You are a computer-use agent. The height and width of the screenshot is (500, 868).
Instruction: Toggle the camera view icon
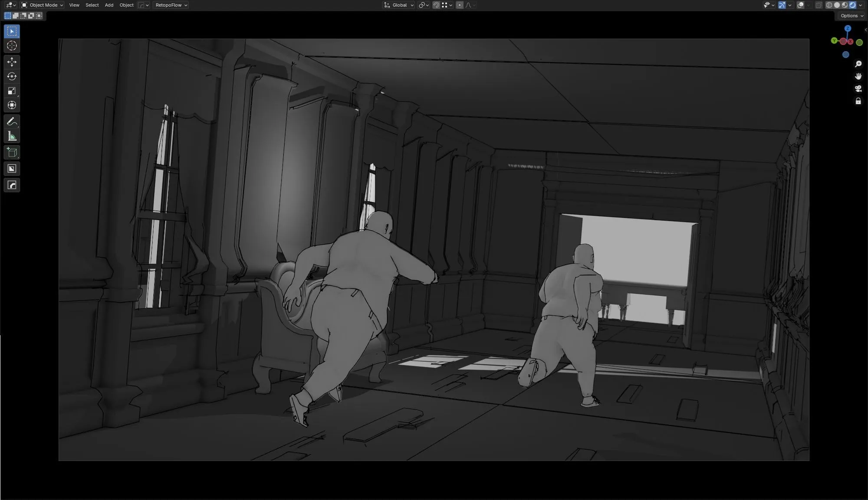(858, 88)
